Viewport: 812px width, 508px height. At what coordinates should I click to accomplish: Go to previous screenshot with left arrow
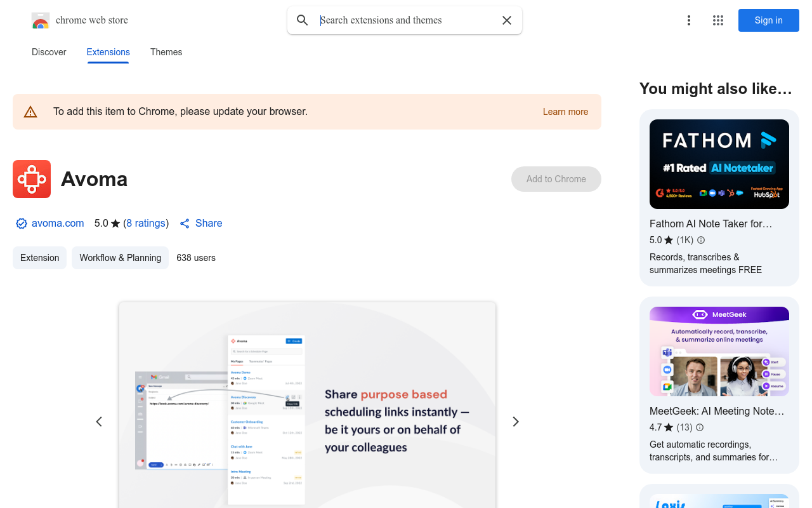tap(99, 422)
